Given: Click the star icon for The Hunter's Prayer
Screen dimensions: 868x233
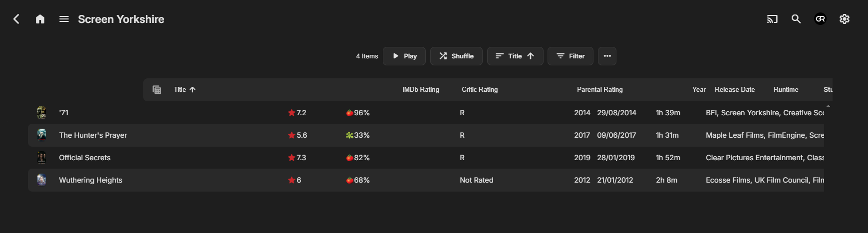Looking at the screenshot, I should (x=291, y=135).
